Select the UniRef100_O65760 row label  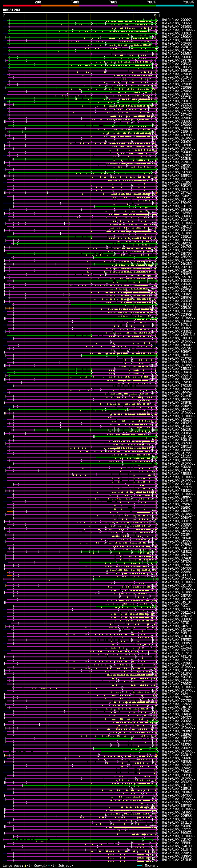(x=177, y=111)
